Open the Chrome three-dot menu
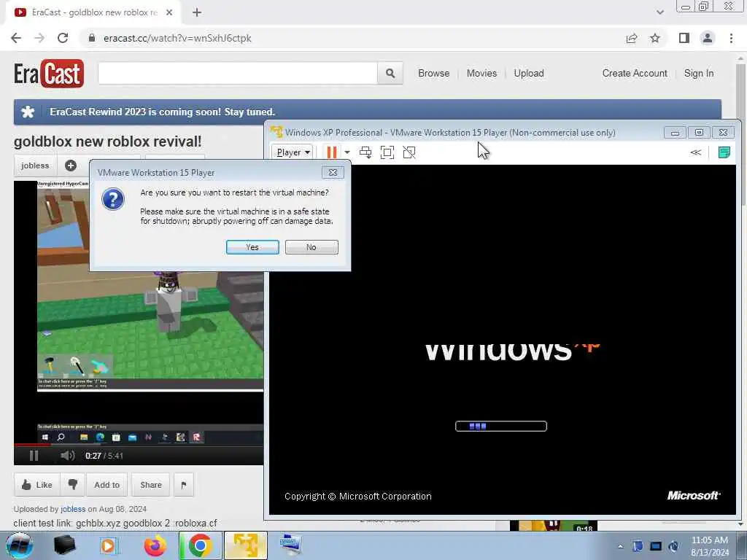747x560 pixels. coord(731,38)
